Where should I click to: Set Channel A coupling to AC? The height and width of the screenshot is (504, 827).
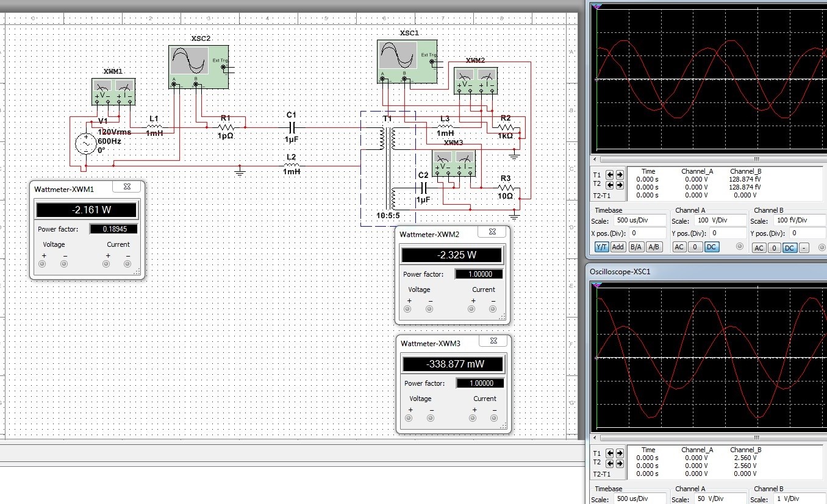(x=679, y=247)
